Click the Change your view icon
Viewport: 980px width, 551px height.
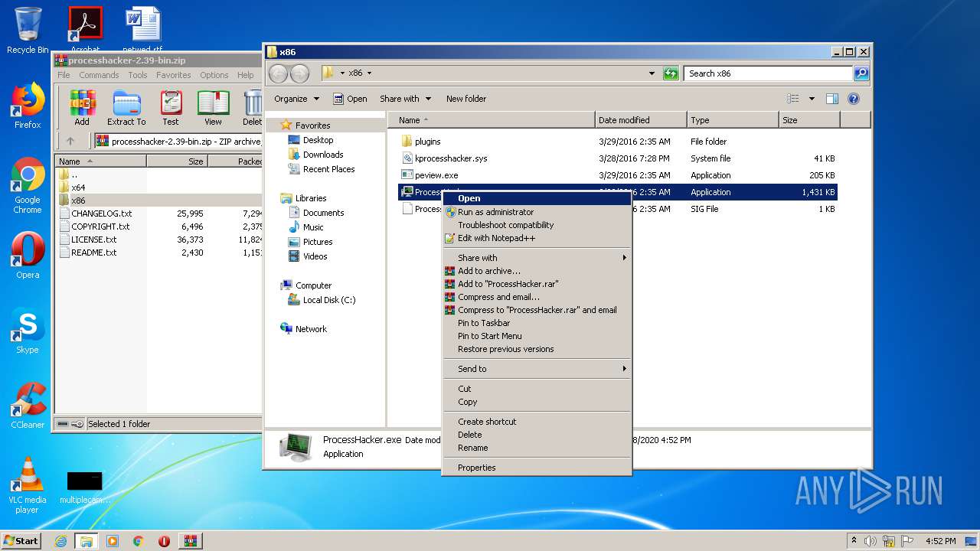click(x=793, y=99)
